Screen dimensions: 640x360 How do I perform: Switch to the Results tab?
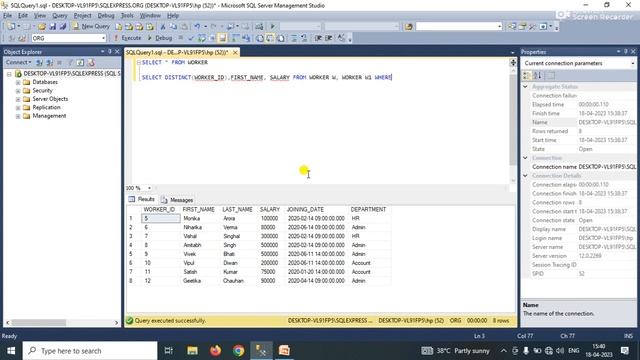[x=142, y=199]
